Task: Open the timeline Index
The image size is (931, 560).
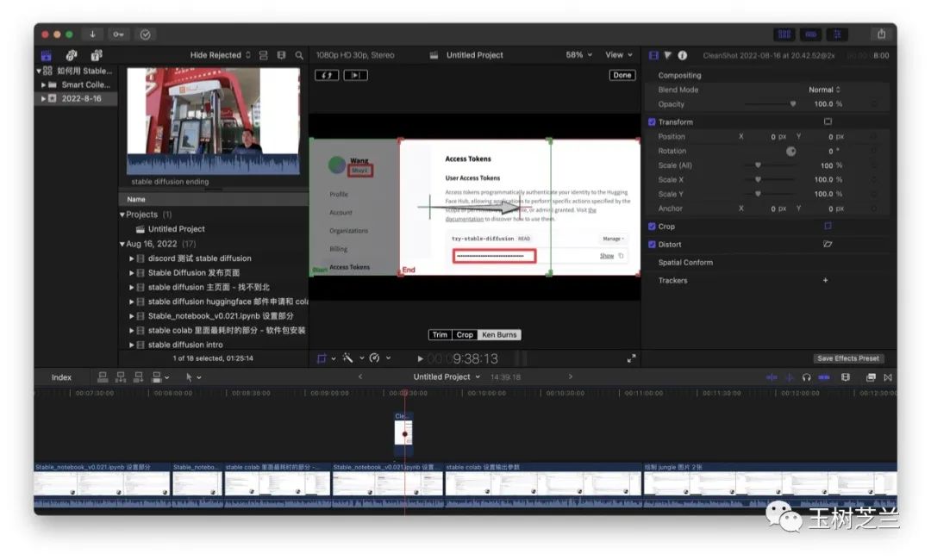Action: pyautogui.click(x=61, y=377)
